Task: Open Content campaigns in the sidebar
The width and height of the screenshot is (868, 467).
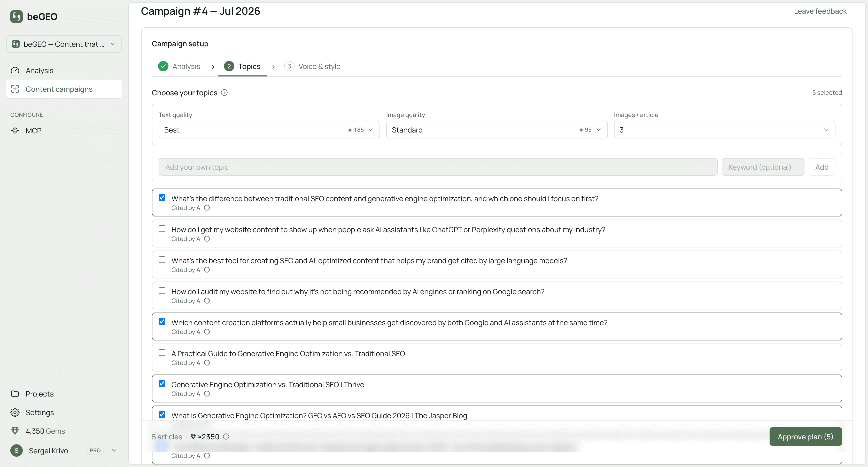Action: click(64, 89)
